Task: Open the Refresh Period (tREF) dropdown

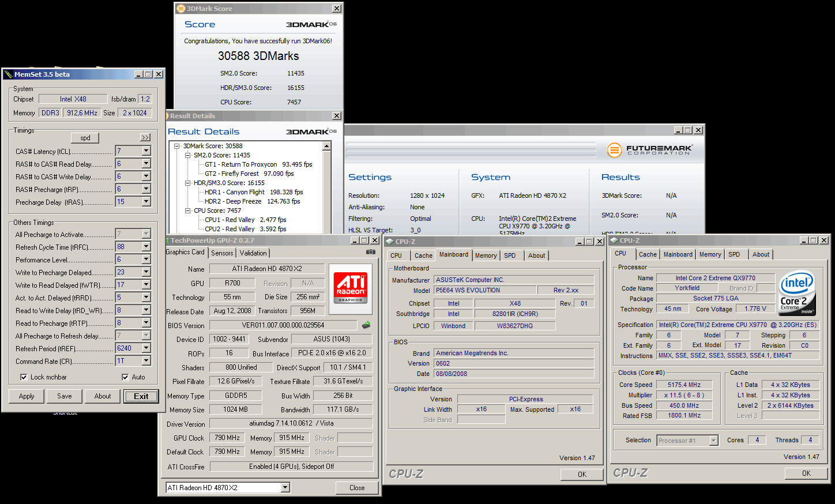Action: click(x=146, y=348)
